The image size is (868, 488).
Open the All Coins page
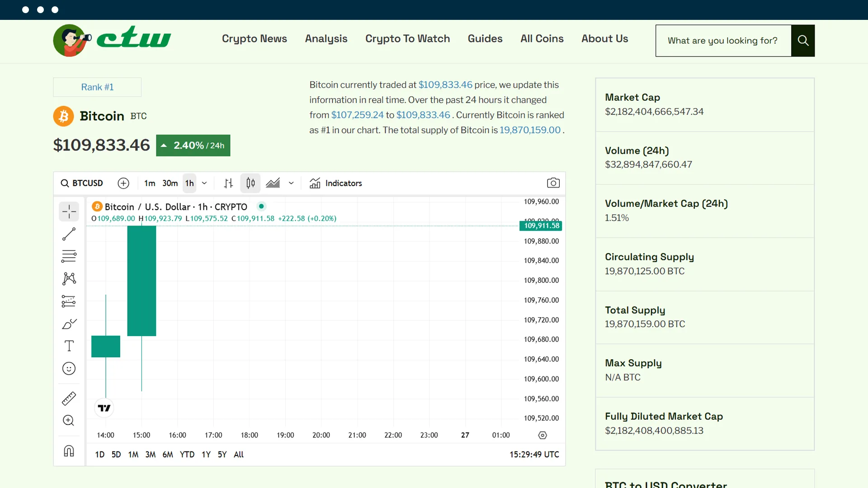pos(542,39)
